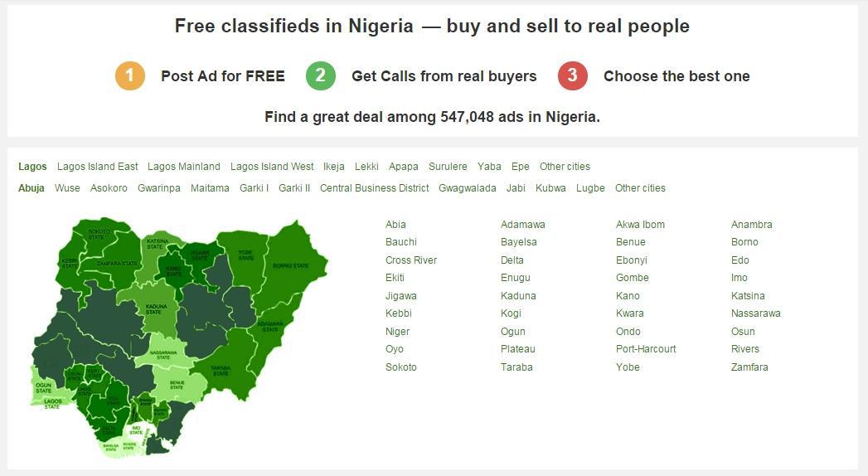Click Ogun State on the map
Image resolution: width=868 pixels, height=476 pixels.
click(44, 388)
